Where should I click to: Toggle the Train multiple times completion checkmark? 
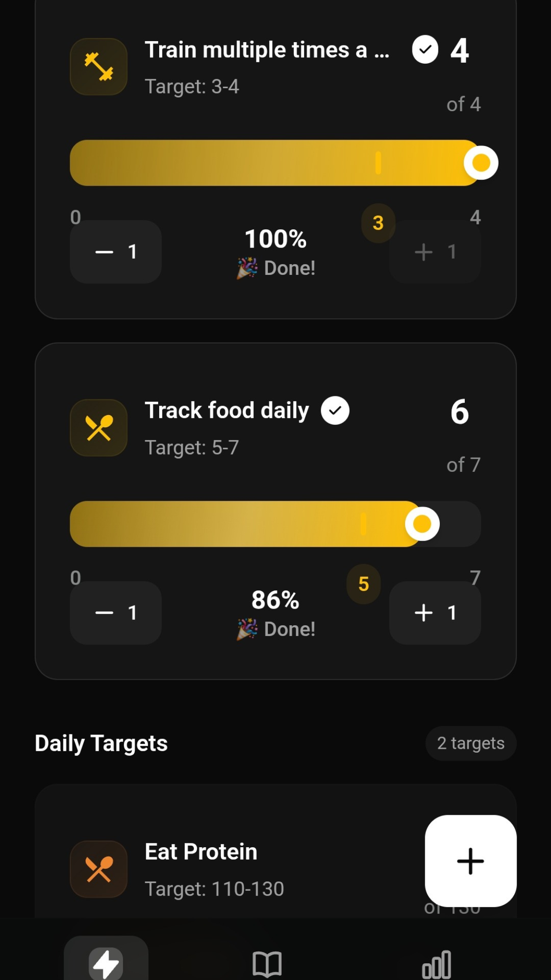pyautogui.click(x=425, y=49)
